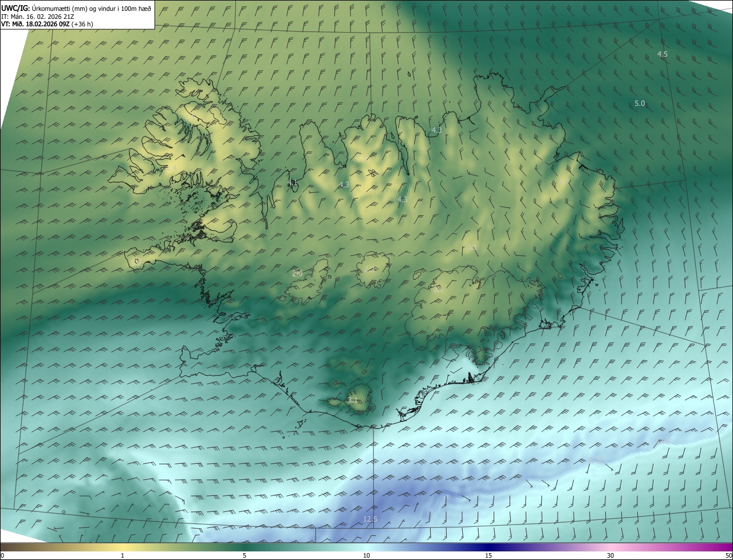The width and height of the screenshot is (733, 560).
Task: Click the initial time line "IT: Mán. 16. 02. 2026 21Z"
Action: [x=38, y=16]
